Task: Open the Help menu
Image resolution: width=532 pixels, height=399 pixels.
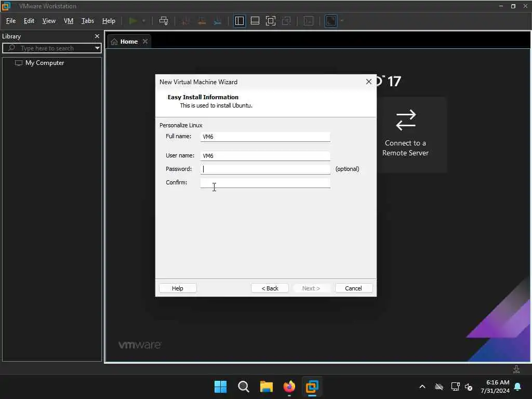Action: [x=109, y=21]
